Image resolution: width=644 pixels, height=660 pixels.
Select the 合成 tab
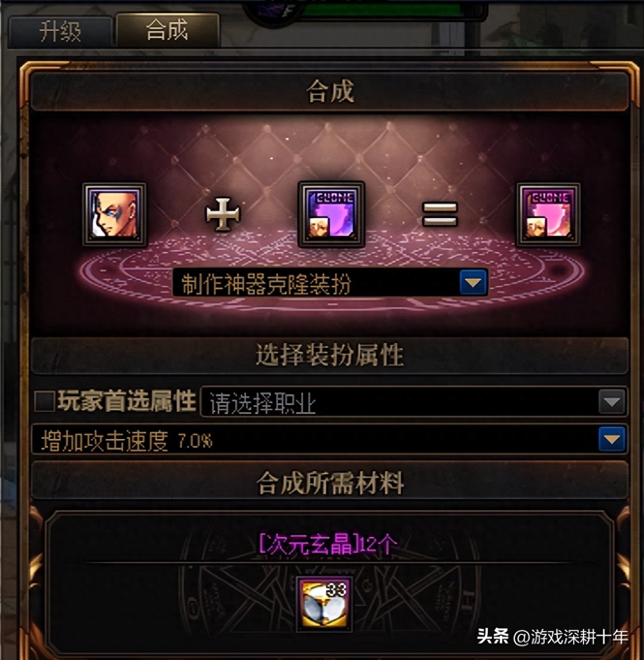(x=167, y=30)
